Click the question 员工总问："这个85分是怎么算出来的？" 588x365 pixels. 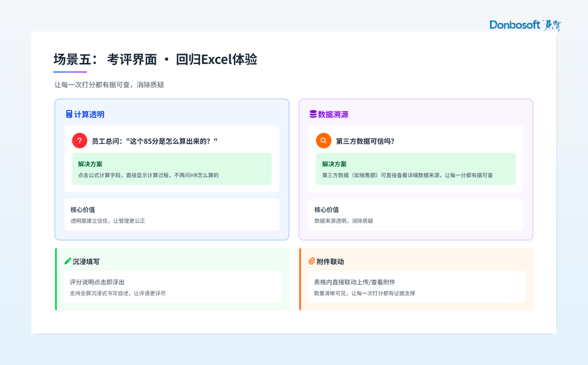click(154, 141)
